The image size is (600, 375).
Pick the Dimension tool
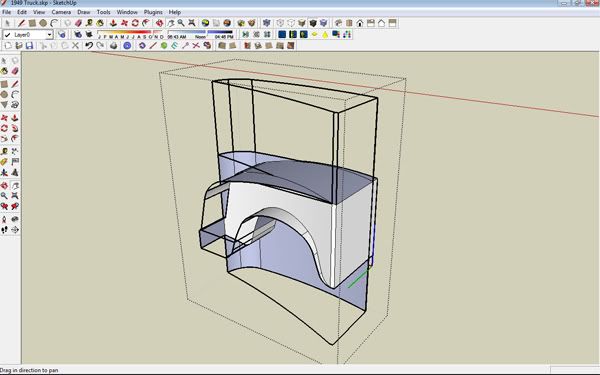point(15,152)
